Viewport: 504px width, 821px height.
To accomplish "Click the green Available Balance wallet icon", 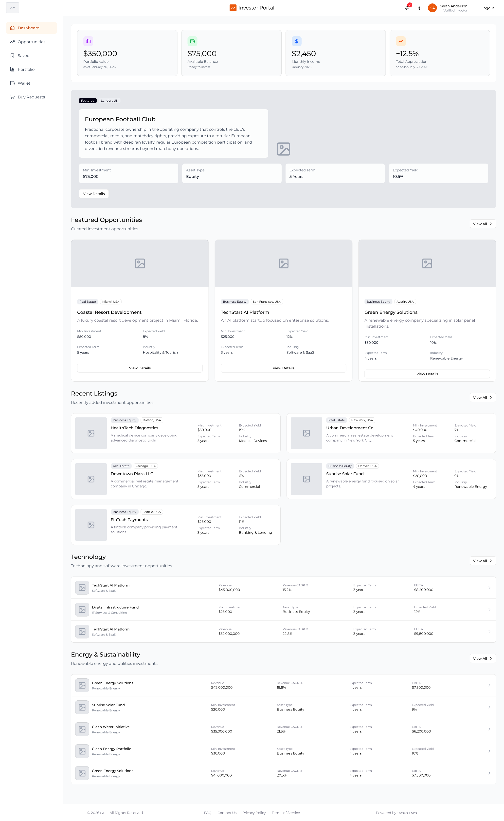I will [x=192, y=41].
